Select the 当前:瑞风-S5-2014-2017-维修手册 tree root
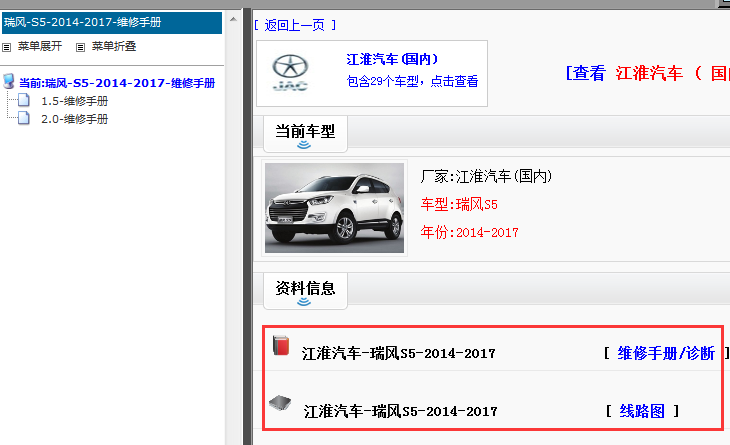 [x=117, y=83]
